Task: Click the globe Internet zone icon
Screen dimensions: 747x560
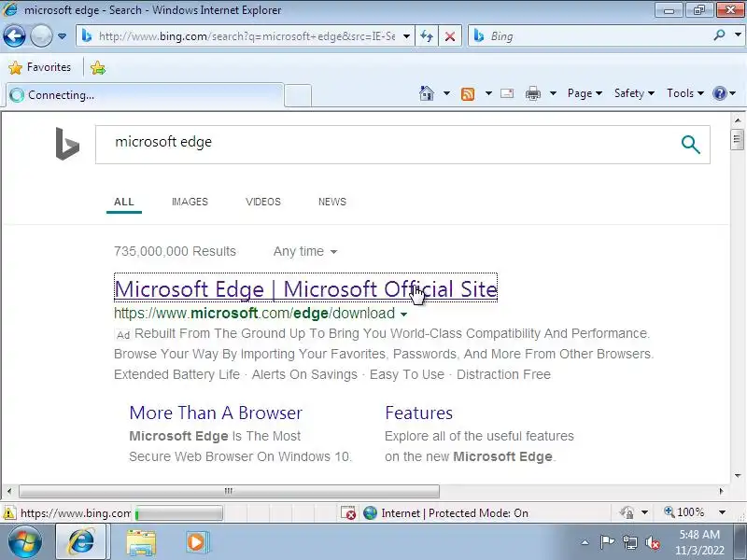Action: [370, 512]
